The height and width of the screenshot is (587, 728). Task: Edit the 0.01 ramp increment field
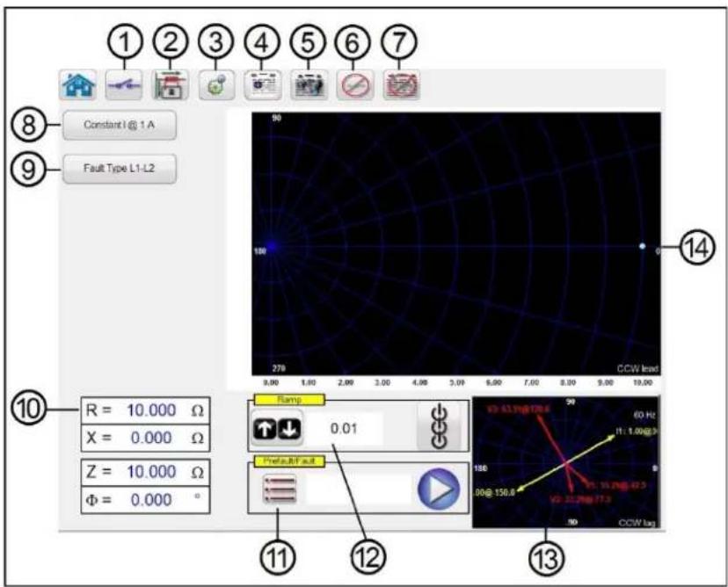tap(344, 428)
